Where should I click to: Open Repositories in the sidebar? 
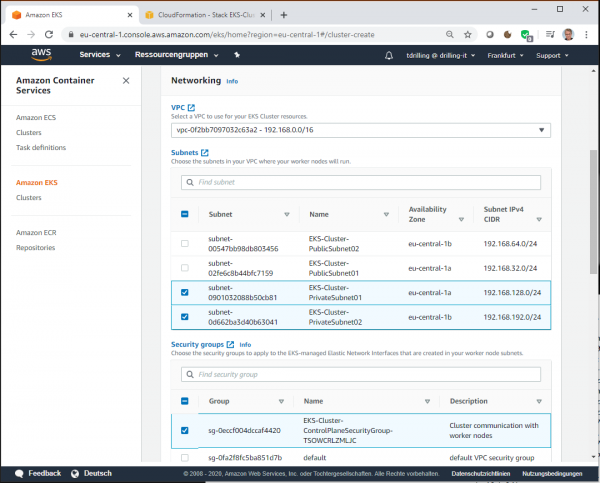click(x=36, y=248)
